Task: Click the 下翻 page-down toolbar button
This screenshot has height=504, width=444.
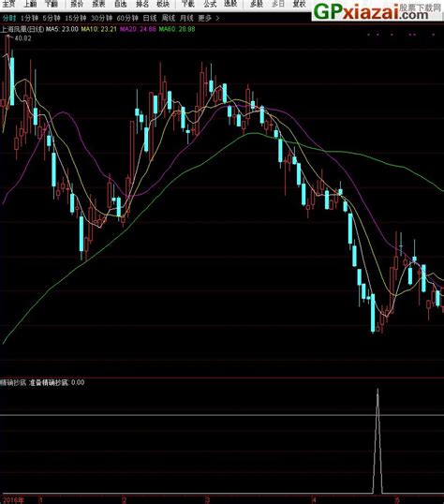Action: pyautogui.click(x=52, y=4)
